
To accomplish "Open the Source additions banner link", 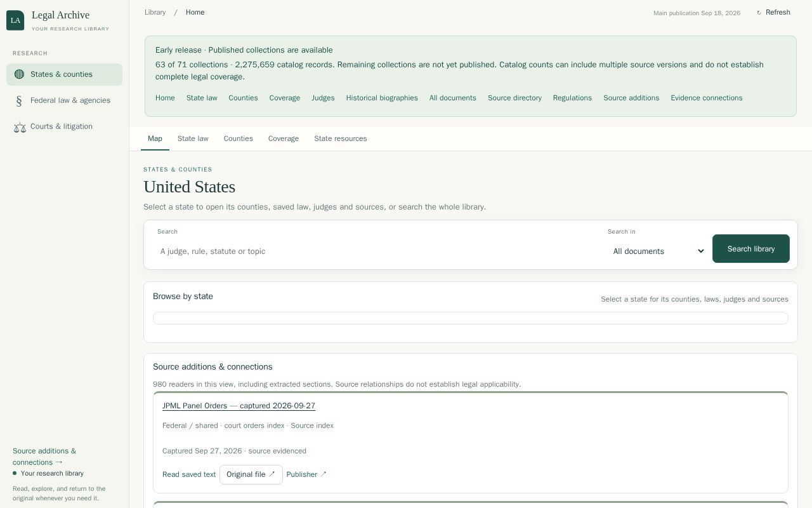I will point(631,98).
